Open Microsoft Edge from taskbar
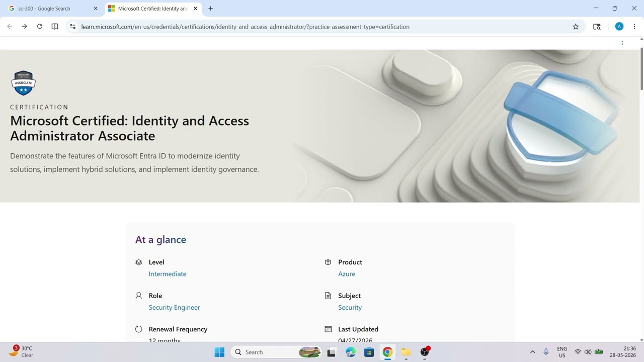The width and height of the screenshot is (644, 362). pyautogui.click(x=351, y=352)
